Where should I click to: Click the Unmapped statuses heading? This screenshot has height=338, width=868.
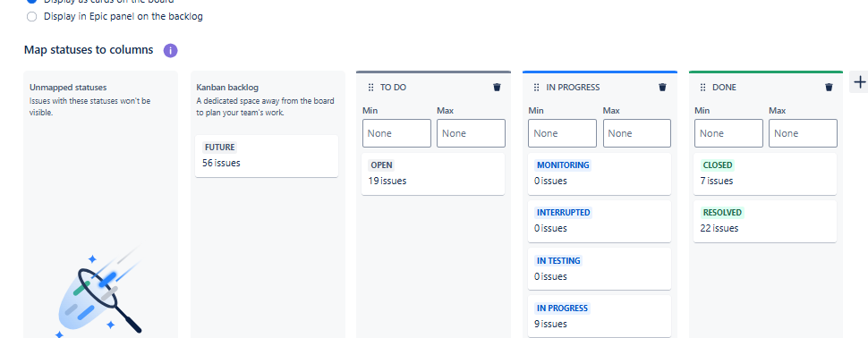[x=68, y=88]
